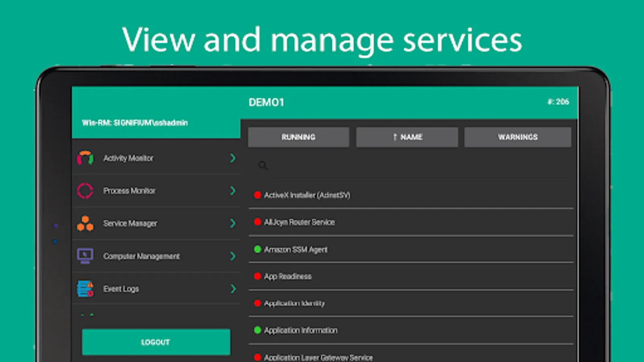Click the Computer Management monitor icon
The height and width of the screenshot is (362, 644).
point(85,256)
